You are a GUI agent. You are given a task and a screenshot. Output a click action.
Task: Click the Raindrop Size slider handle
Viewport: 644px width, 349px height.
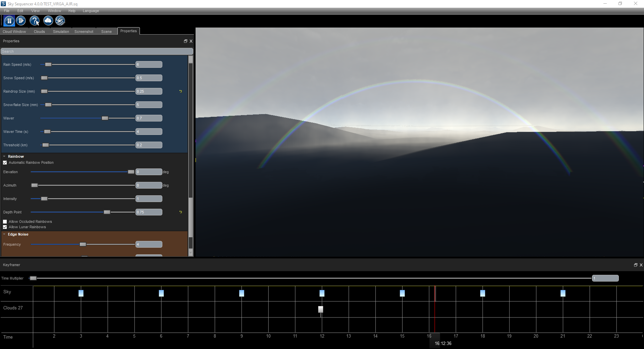pos(44,91)
